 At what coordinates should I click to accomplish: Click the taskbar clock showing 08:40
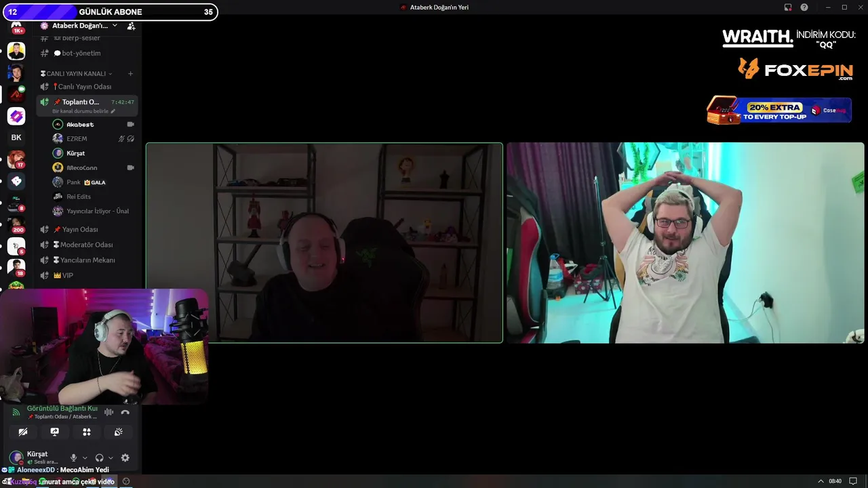[x=835, y=481]
